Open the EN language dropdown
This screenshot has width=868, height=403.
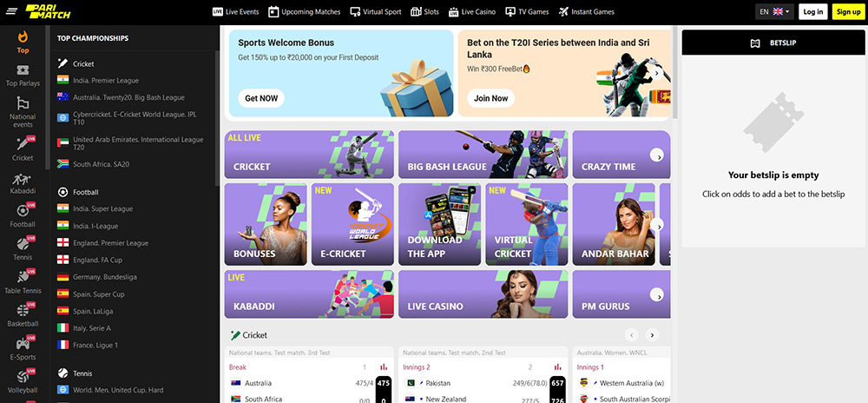tap(774, 11)
